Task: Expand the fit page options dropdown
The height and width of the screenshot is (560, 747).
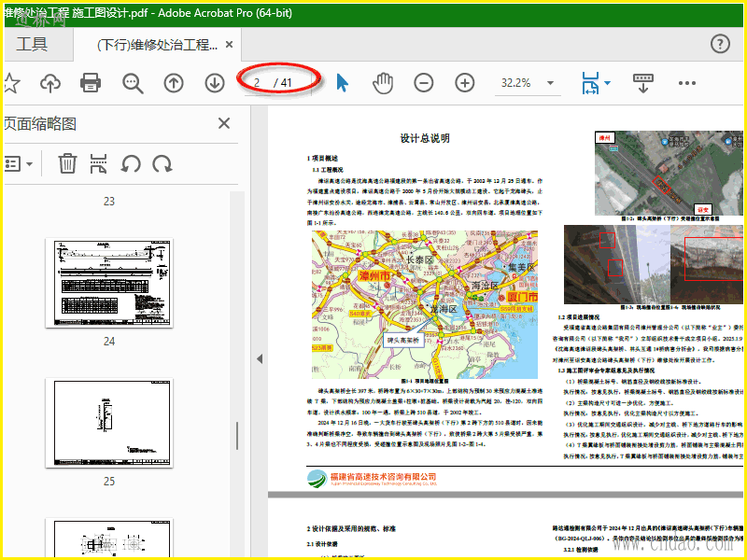Action: coord(608,83)
